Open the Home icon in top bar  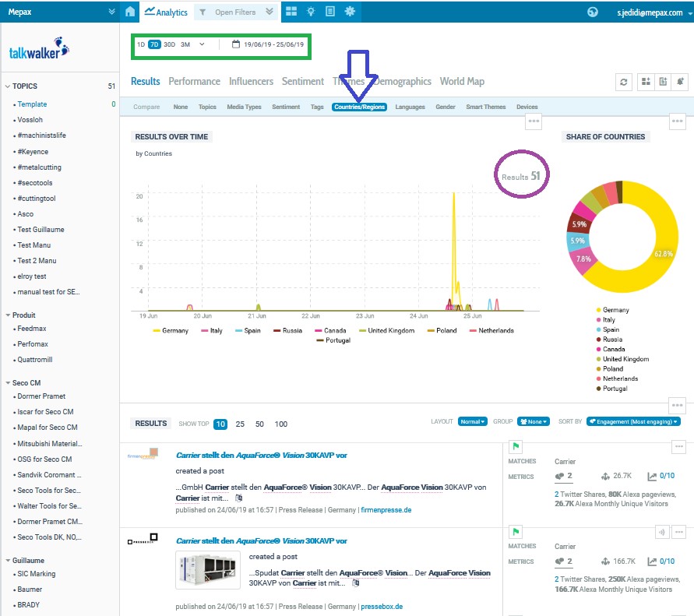click(130, 12)
